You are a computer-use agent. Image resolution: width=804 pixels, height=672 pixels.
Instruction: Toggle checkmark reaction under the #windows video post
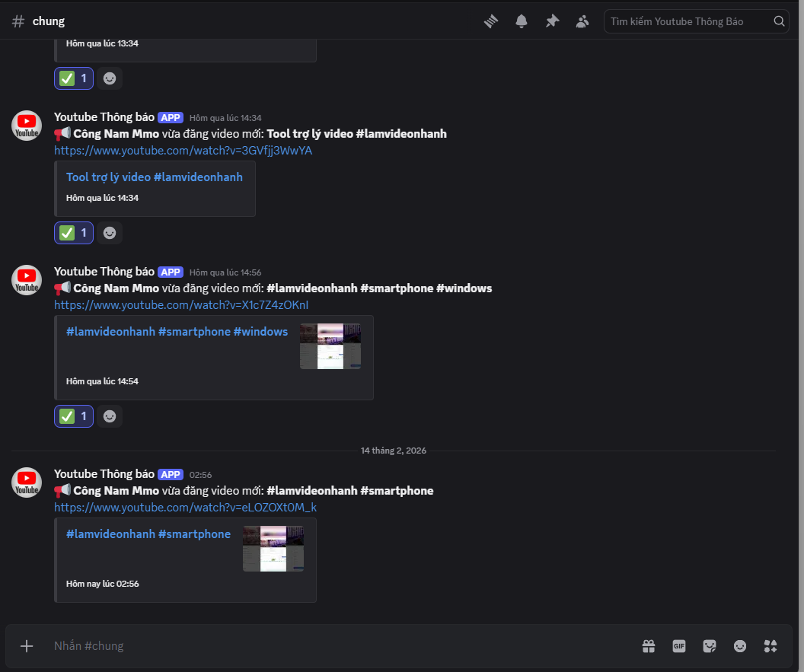tap(74, 416)
